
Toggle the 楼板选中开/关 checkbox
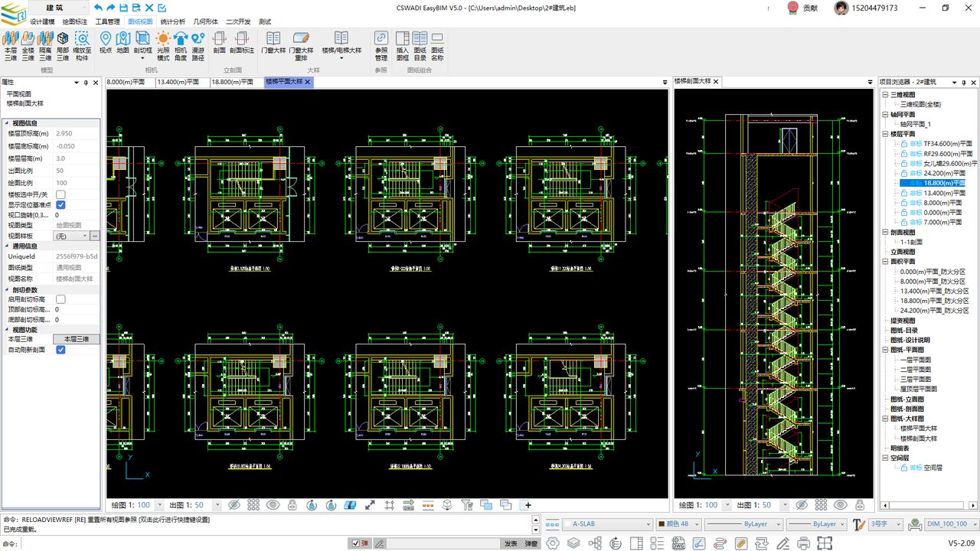click(x=60, y=194)
